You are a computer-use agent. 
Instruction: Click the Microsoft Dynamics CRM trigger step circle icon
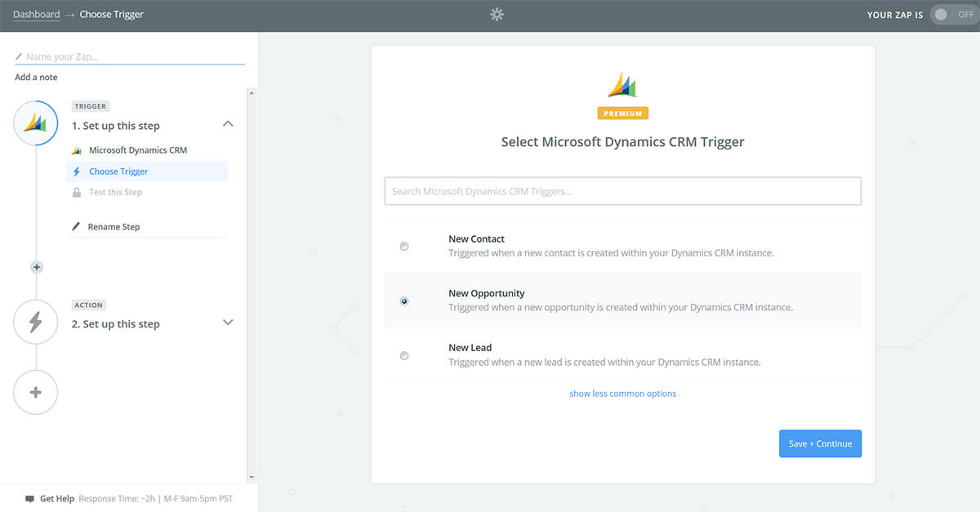point(36,123)
